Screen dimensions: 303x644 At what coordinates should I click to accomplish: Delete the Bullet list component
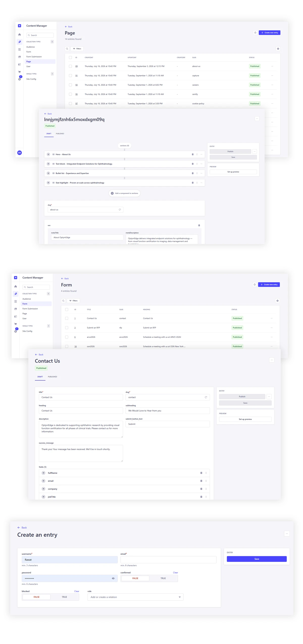click(193, 173)
